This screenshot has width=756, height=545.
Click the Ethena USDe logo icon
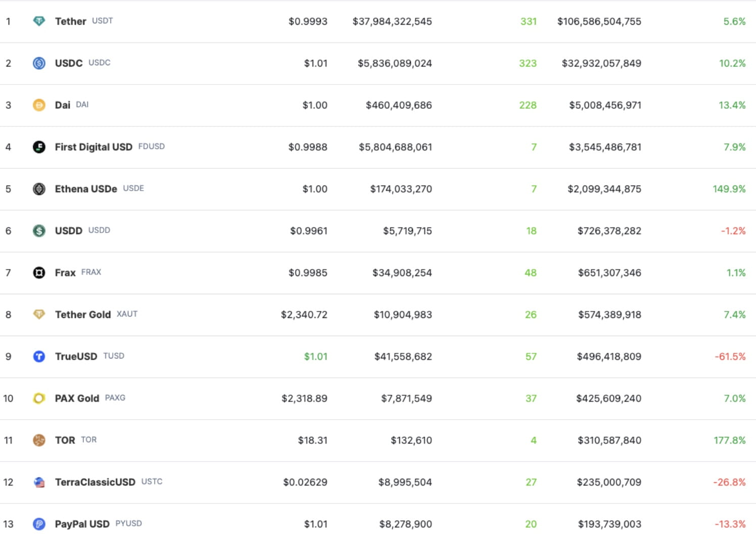[x=39, y=189]
